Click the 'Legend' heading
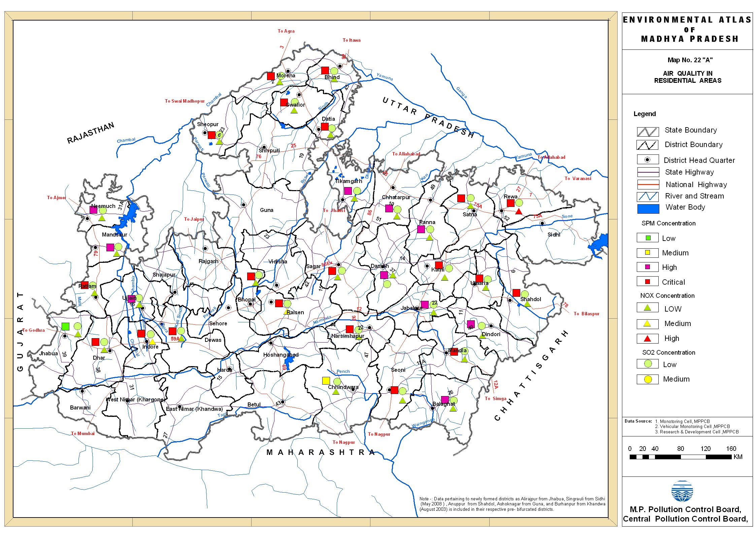This screenshot has height=534, width=756. [645, 114]
